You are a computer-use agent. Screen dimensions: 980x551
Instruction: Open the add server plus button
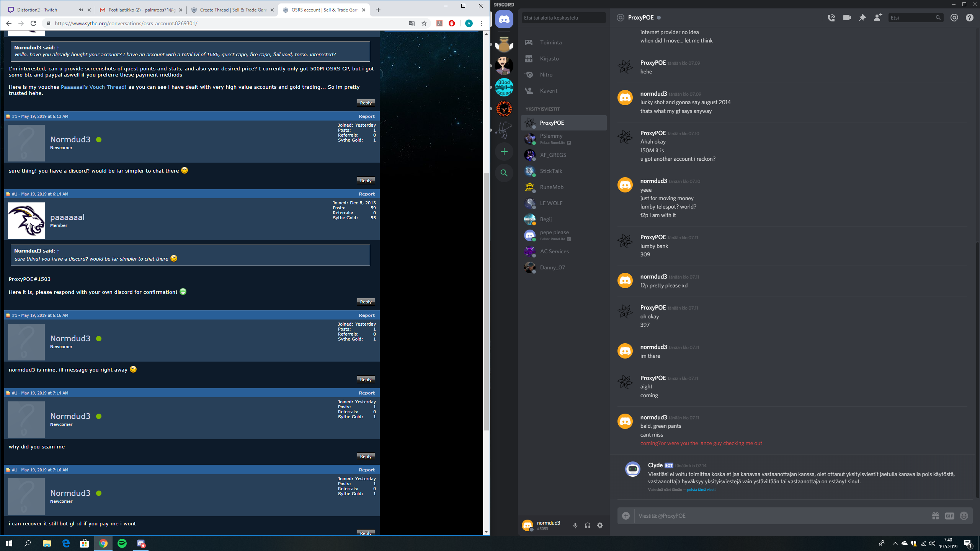click(x=504, y=152)
